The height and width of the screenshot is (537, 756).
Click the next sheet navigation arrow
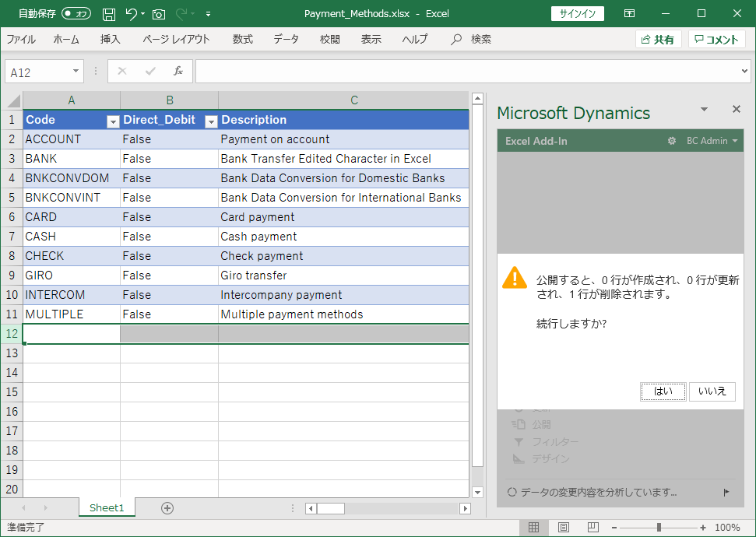point(46,508)
